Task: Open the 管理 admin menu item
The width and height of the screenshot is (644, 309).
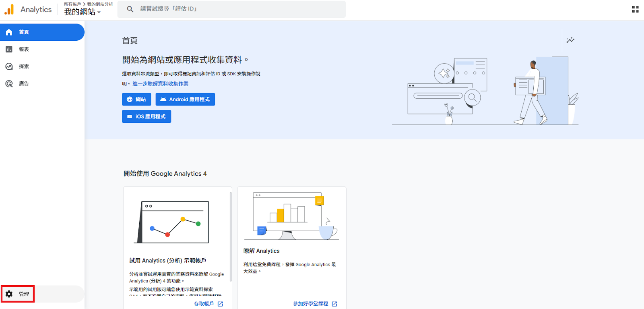Action: 42,294
